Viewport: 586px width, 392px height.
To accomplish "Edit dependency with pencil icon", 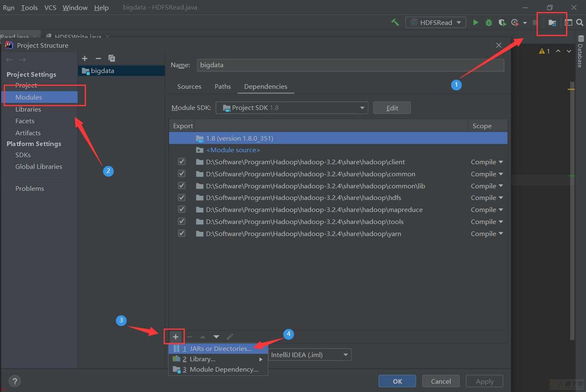I will click(x=230, y=337).
